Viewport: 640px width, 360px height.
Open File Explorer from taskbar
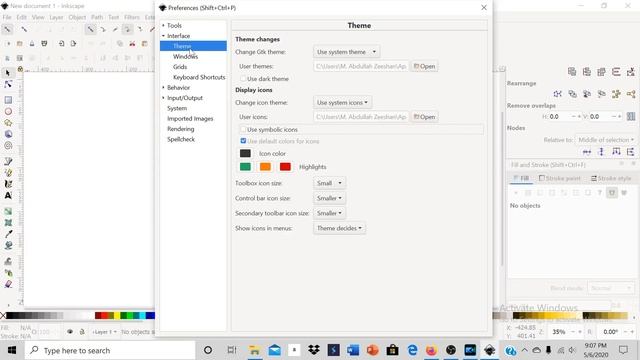point(254,350)
